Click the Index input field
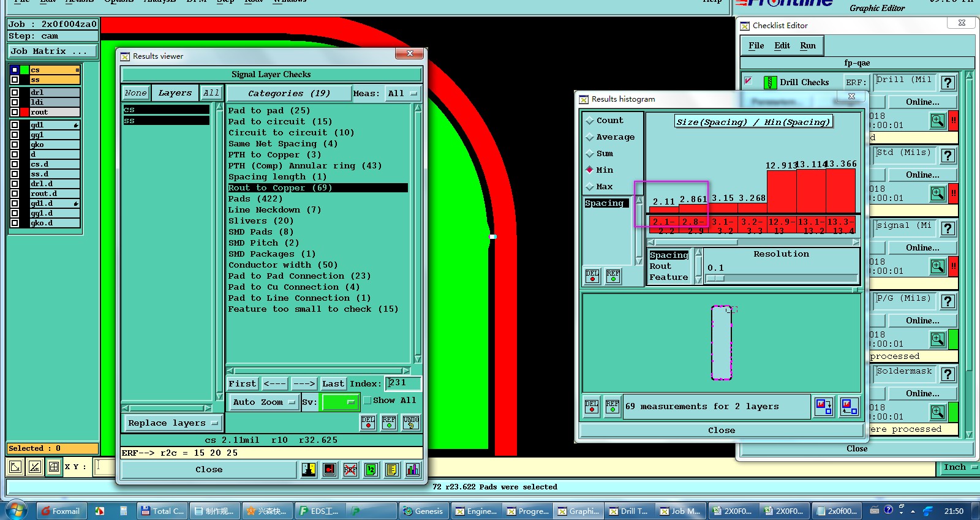The image size is (980, 520). pyautogui.click(x=404, y=383)
